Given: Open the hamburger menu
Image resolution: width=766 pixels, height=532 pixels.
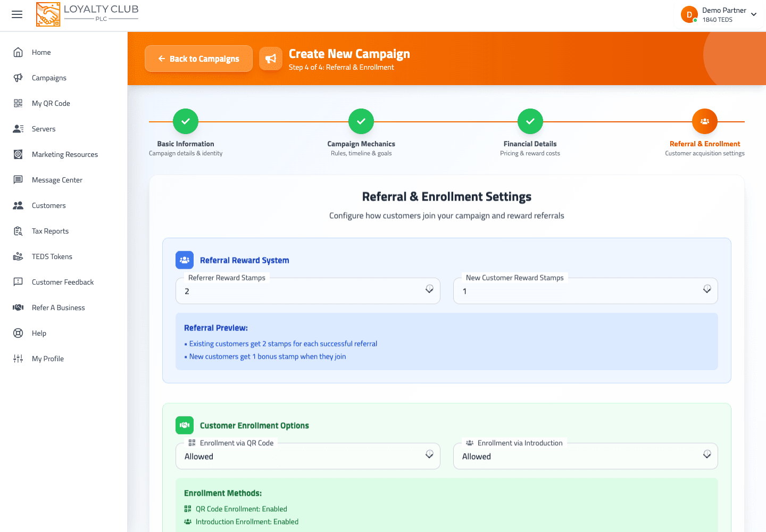Looking at the screenshot, I should coord(17,14).
